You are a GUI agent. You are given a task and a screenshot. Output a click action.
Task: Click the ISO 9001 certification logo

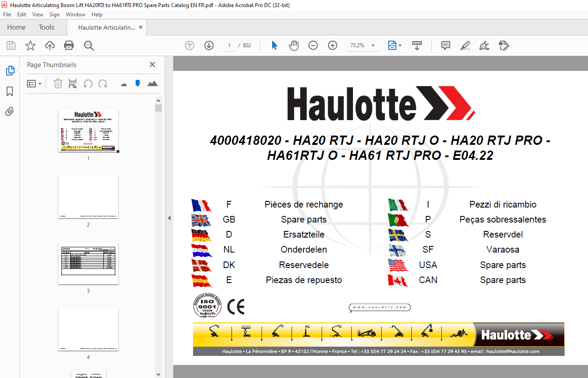click(208, 306)
